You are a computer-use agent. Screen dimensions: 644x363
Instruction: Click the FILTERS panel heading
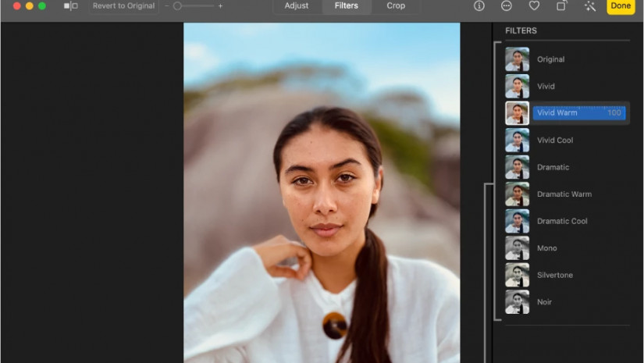(x=521, y=30)
